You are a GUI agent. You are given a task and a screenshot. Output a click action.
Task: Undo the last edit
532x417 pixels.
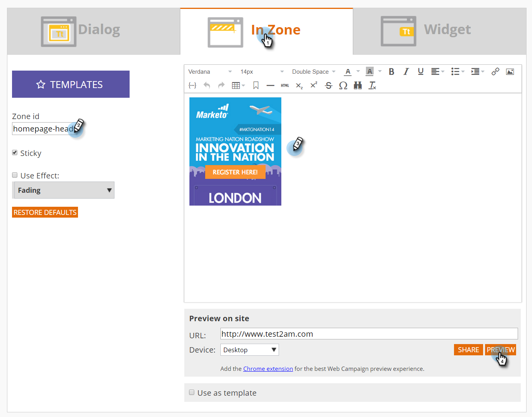tap(207, 86)
